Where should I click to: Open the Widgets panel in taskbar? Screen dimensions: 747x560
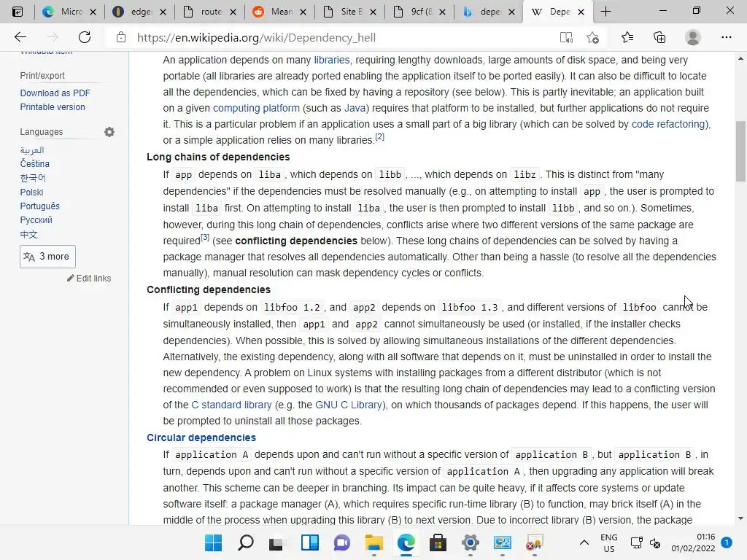tap(309, 542)
